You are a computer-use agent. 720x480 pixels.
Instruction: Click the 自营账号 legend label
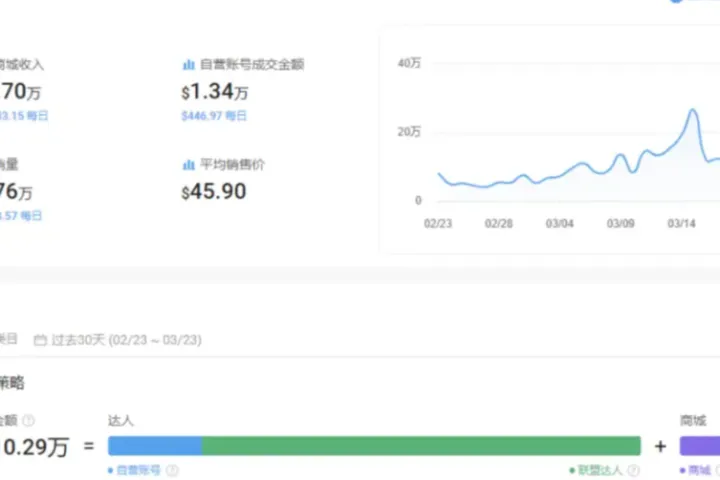[138, 470]
